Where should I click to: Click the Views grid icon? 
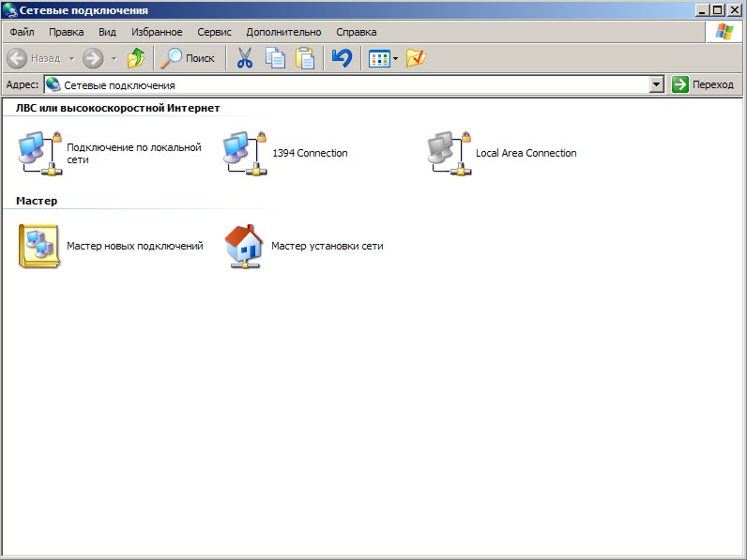click(379, 59)
